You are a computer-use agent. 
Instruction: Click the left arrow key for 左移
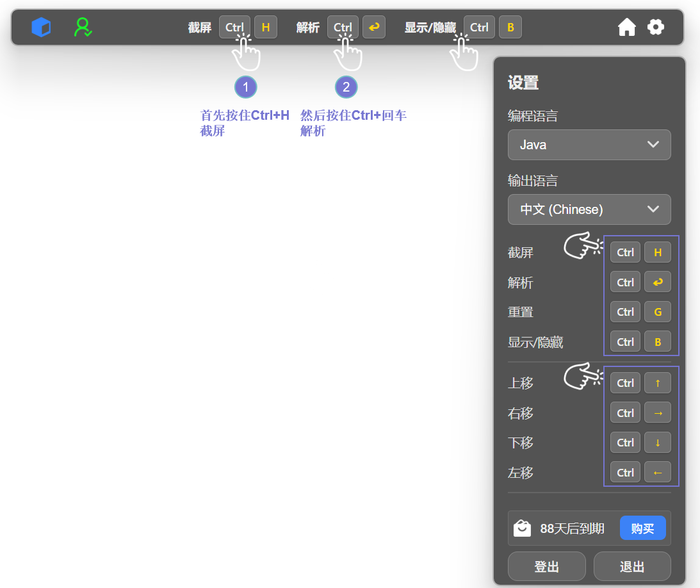(658, 473)
